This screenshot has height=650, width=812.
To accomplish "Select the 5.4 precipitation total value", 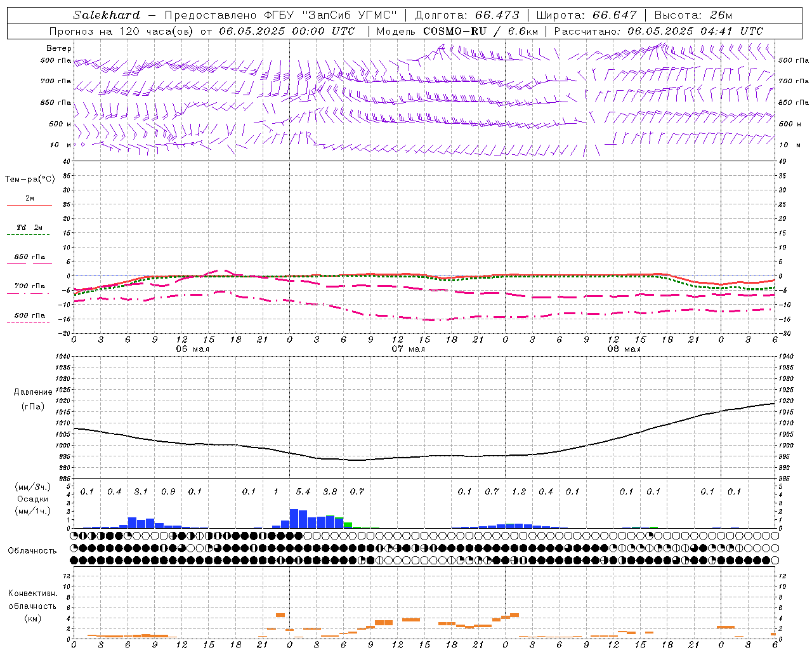I will pyautogui.click(x=303, y=492).
